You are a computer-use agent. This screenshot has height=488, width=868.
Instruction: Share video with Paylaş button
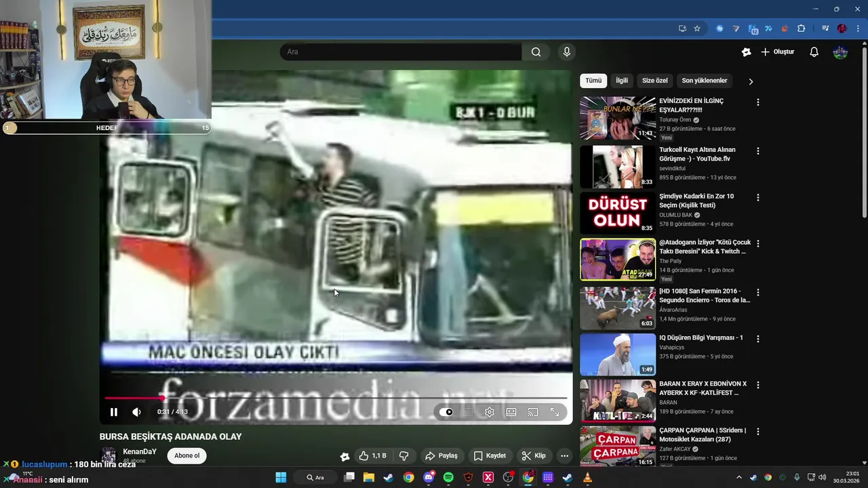(x=441, y=455)
